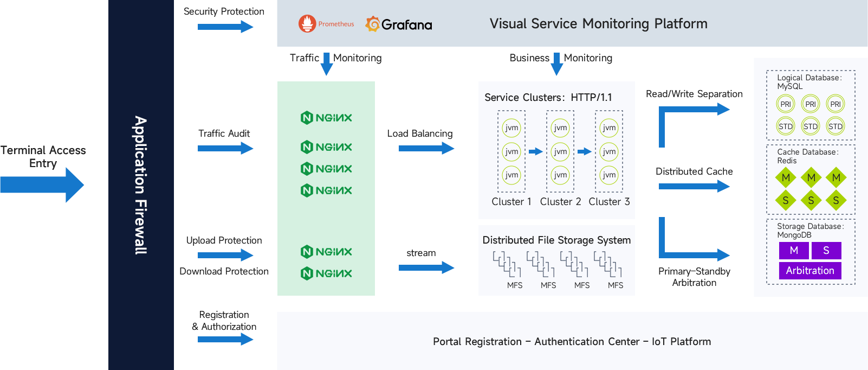This screenshot has height=370, width=868.
Task: Select the bottom jvm circle in Cluster 2
Action: point(560,175)
